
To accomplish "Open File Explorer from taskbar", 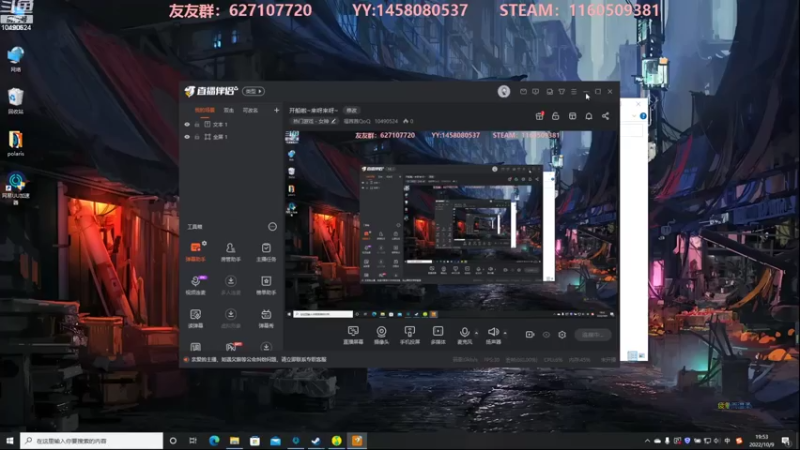I will tap(234, 441).
